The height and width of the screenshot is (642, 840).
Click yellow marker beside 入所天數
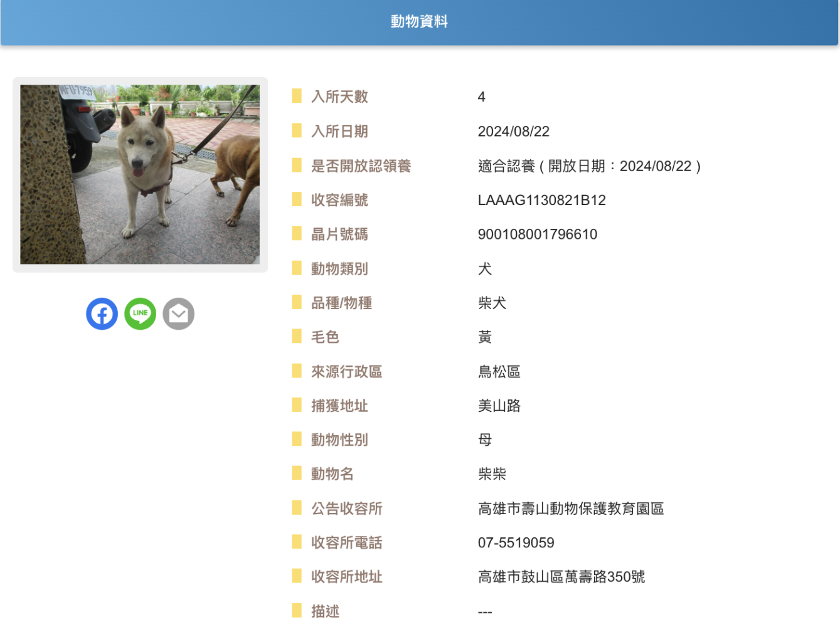point(297,96)
